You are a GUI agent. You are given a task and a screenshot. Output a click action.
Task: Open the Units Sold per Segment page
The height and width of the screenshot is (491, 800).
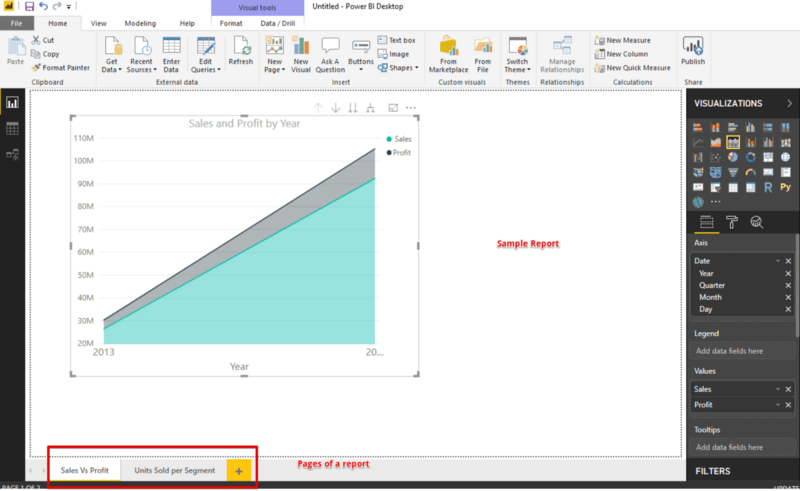pyautogui.click(x=174, y=470)
